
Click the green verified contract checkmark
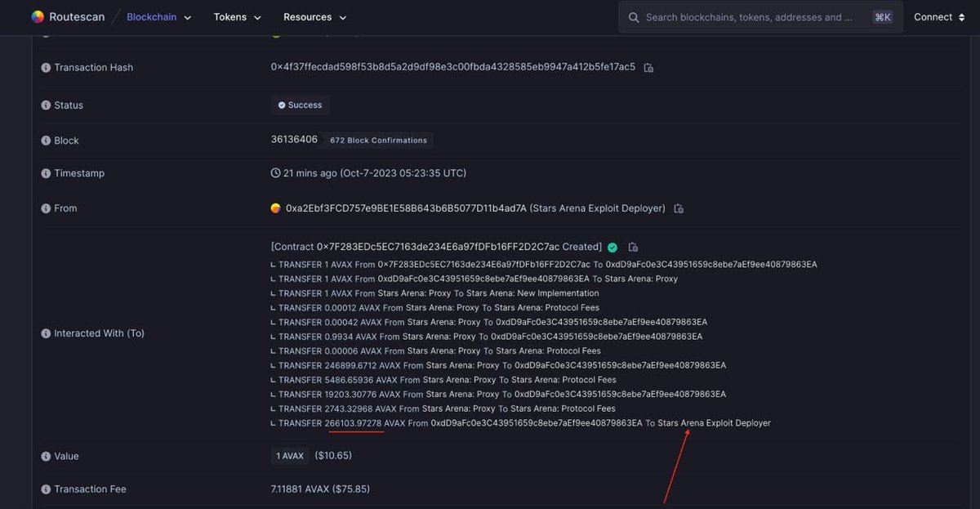tap(612, 247)
